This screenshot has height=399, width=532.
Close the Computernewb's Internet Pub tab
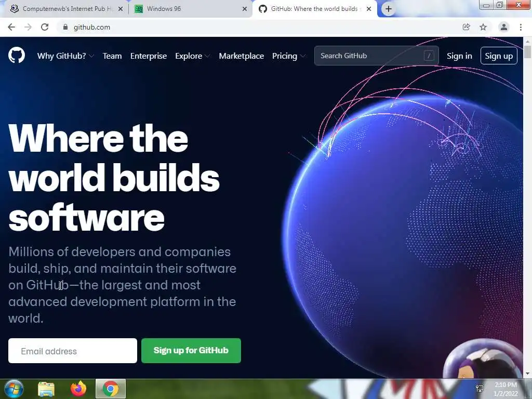coord(121,9)
